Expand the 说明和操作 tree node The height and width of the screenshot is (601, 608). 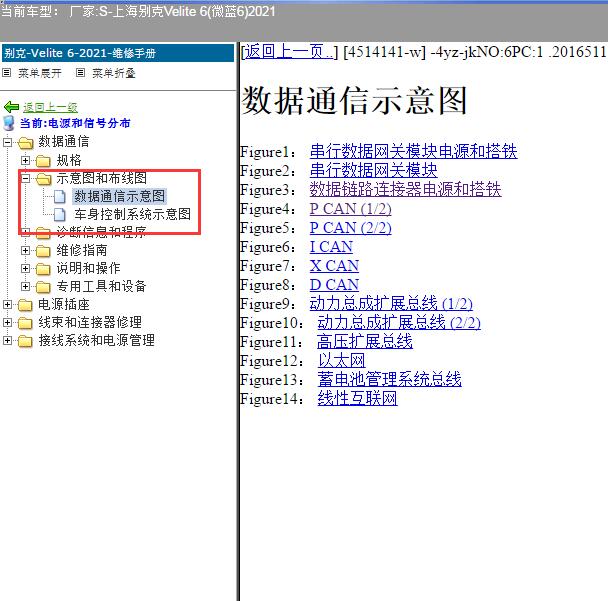[25, 268]
